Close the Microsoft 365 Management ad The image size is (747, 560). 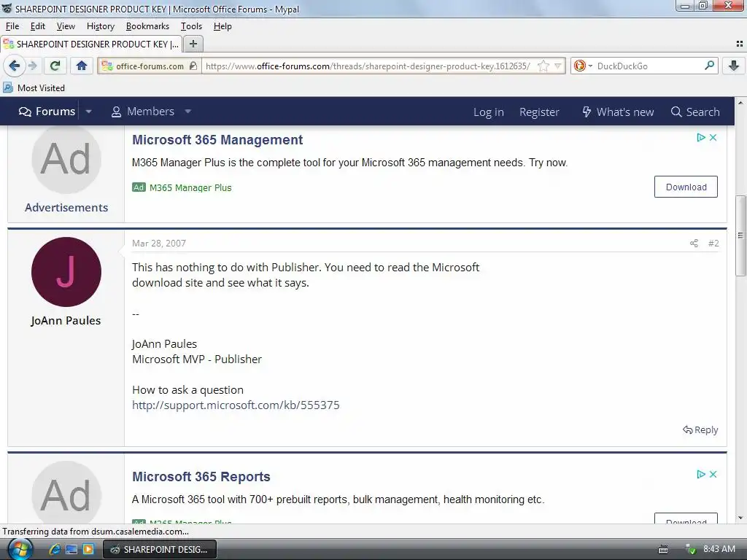[713, 137]
